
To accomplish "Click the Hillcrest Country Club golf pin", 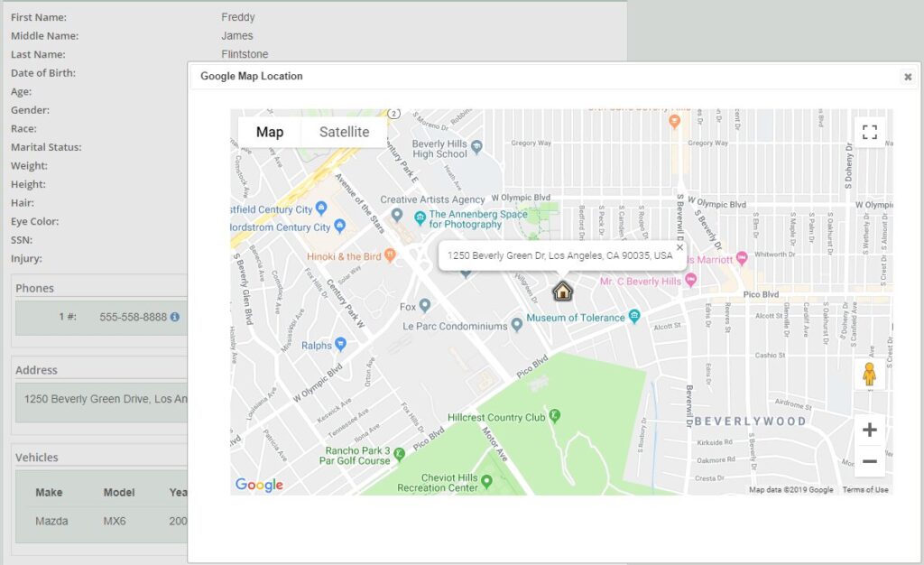I will pos(555,415).
